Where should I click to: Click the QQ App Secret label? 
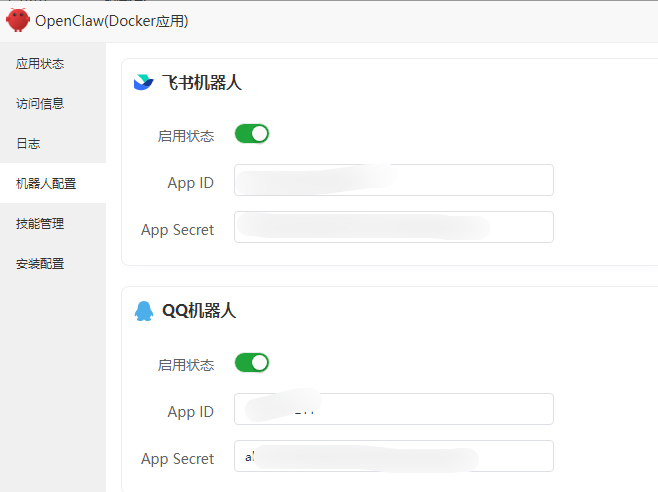point(178,458)
